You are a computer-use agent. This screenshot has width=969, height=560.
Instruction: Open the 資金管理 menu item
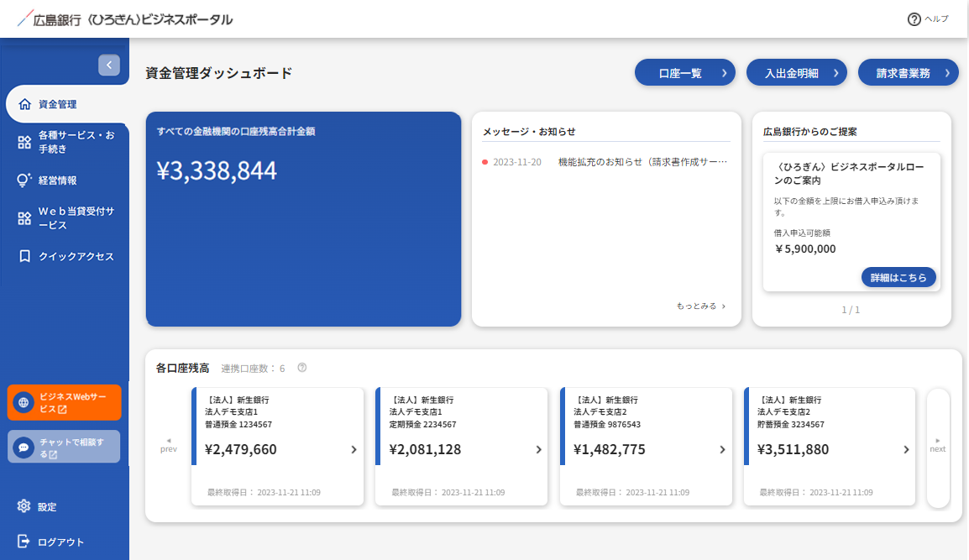tap(66, 104)
